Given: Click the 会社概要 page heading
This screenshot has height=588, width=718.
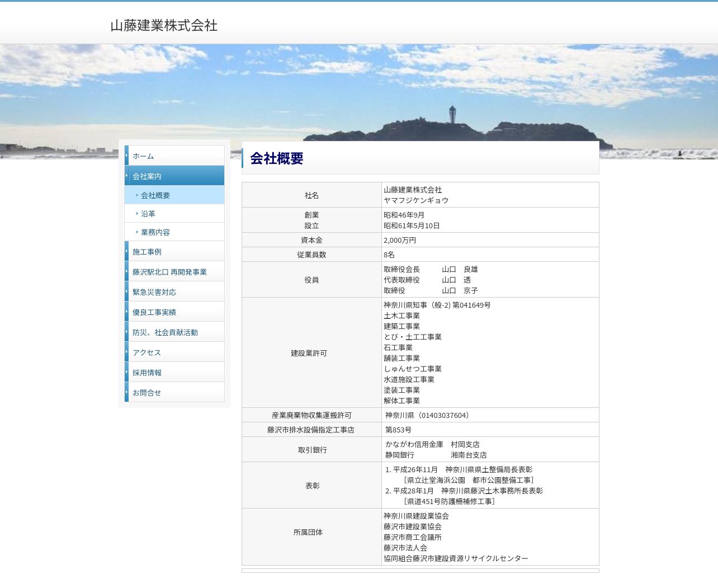Looking at the screenshot, I should click(277, 158).
